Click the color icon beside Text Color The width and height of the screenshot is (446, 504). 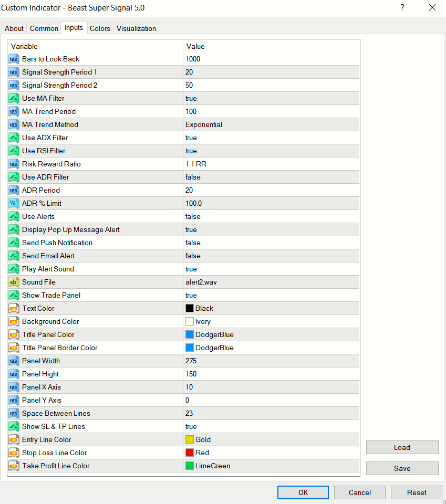(x=14, y=308)
